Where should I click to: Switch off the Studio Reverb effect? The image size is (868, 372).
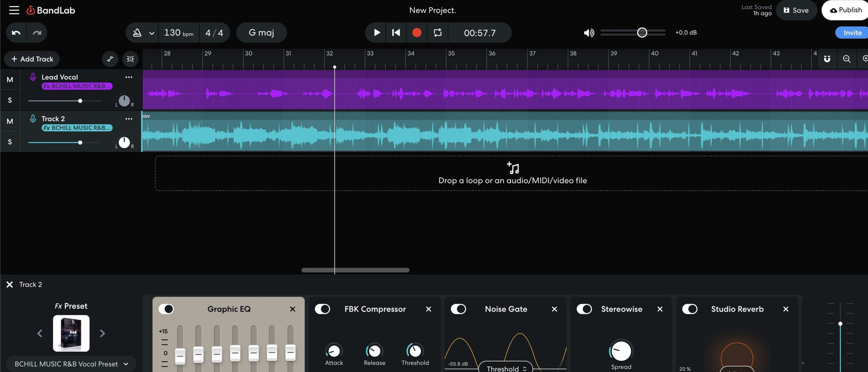(x=690, y=309)
